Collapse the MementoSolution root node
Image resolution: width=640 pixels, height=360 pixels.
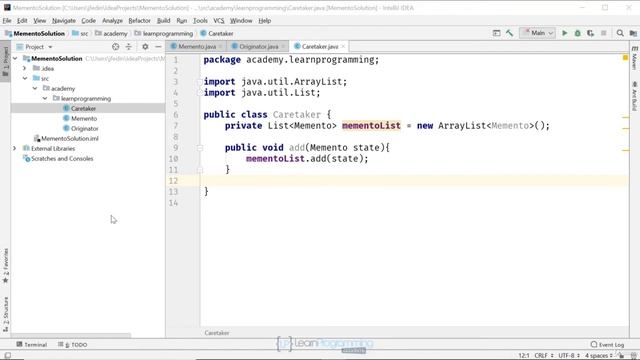click(15, 58)
